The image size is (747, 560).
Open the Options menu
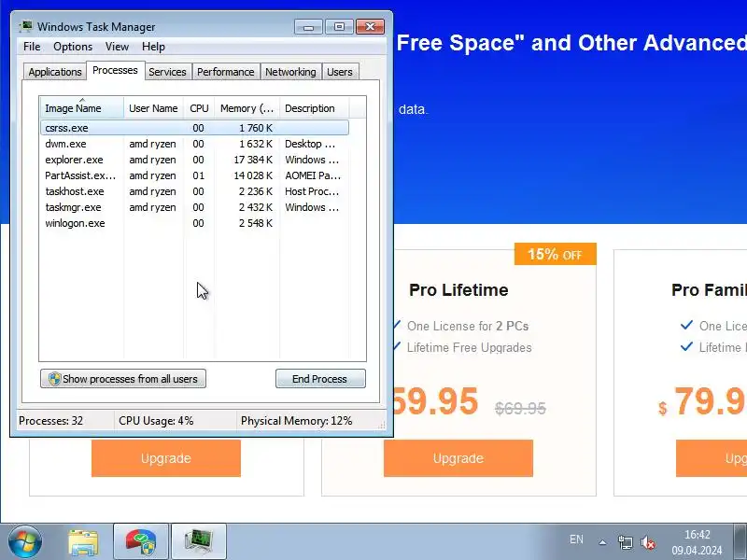[x=73, y=46]
